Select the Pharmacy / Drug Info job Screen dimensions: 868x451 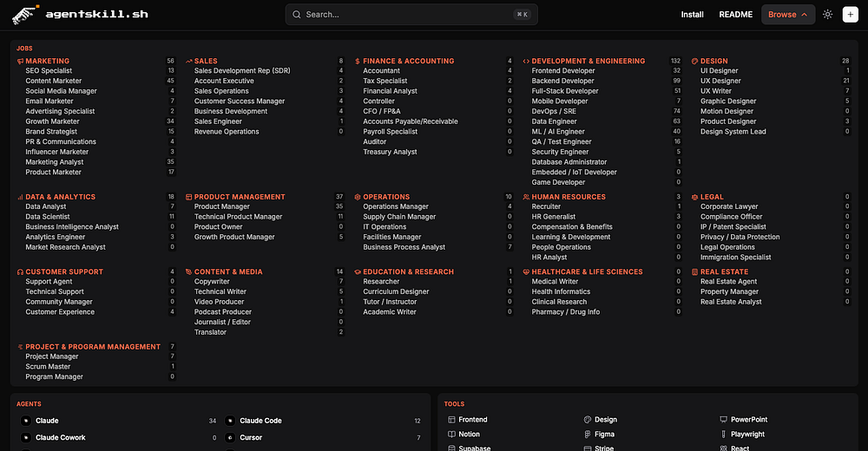(x=566, y=312)
